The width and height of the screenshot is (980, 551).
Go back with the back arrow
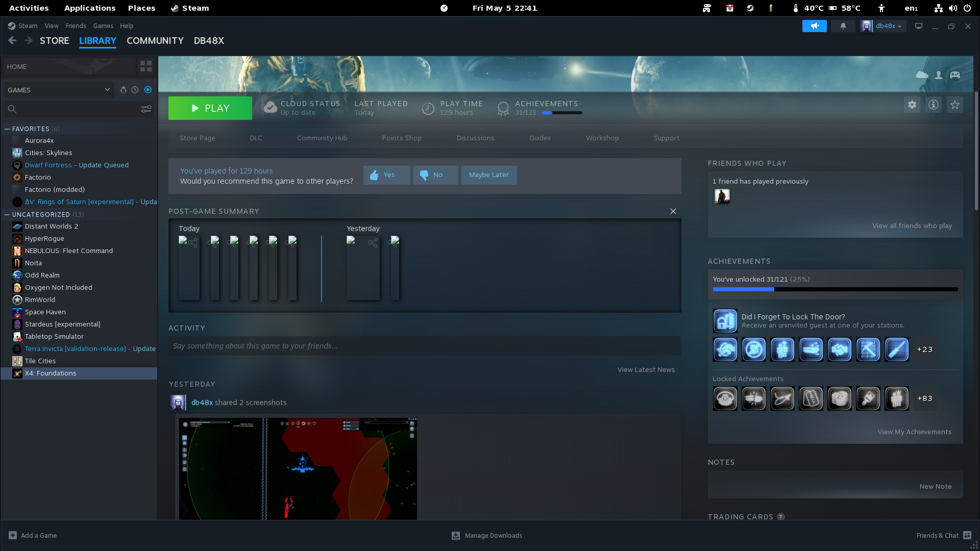point(13,41)
